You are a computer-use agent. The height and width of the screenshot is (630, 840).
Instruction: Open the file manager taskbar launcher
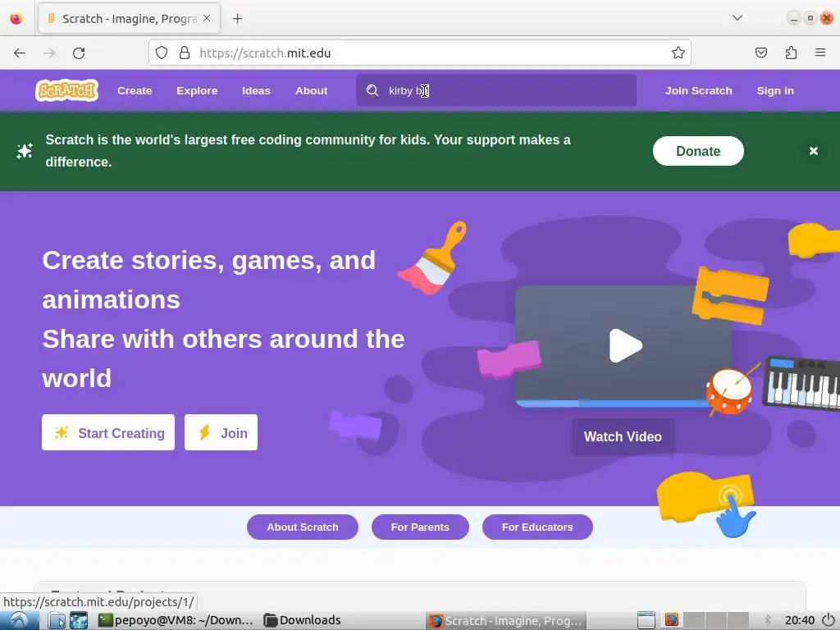click(57, 620)
